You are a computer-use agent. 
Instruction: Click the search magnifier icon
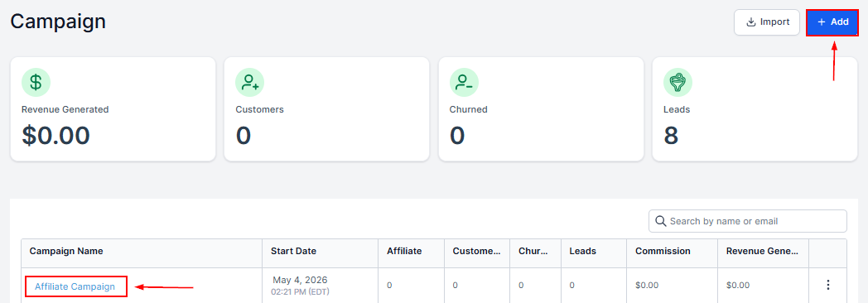pyautogui.click(x=660, y=221)
